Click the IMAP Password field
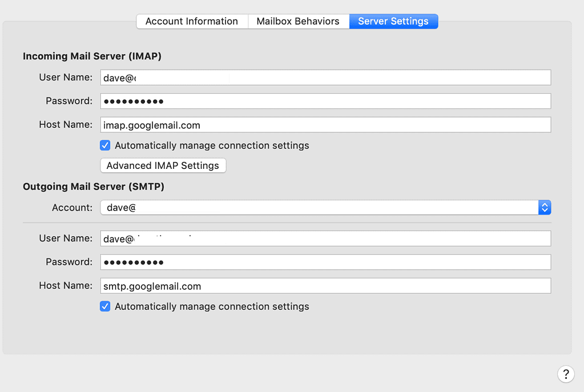This screenshot has height=392, width=584. tap(325, 101)
